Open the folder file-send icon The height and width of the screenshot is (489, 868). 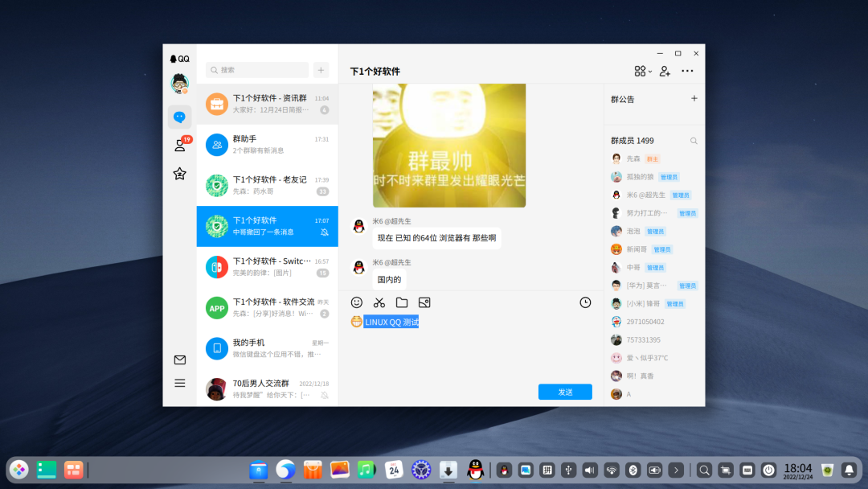(x=402, y=302)
